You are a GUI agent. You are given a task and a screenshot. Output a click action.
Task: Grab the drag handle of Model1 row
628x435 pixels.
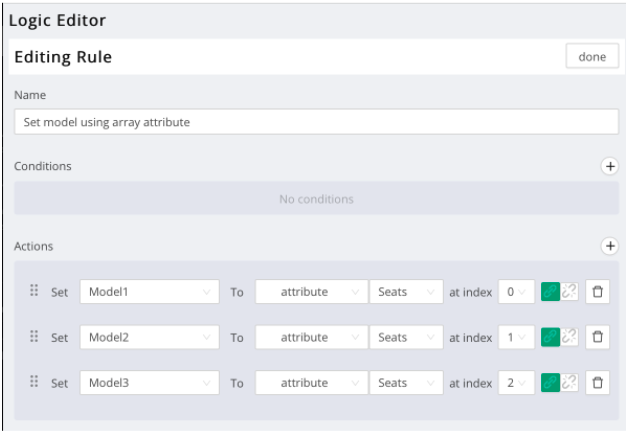tap(34, 291)
